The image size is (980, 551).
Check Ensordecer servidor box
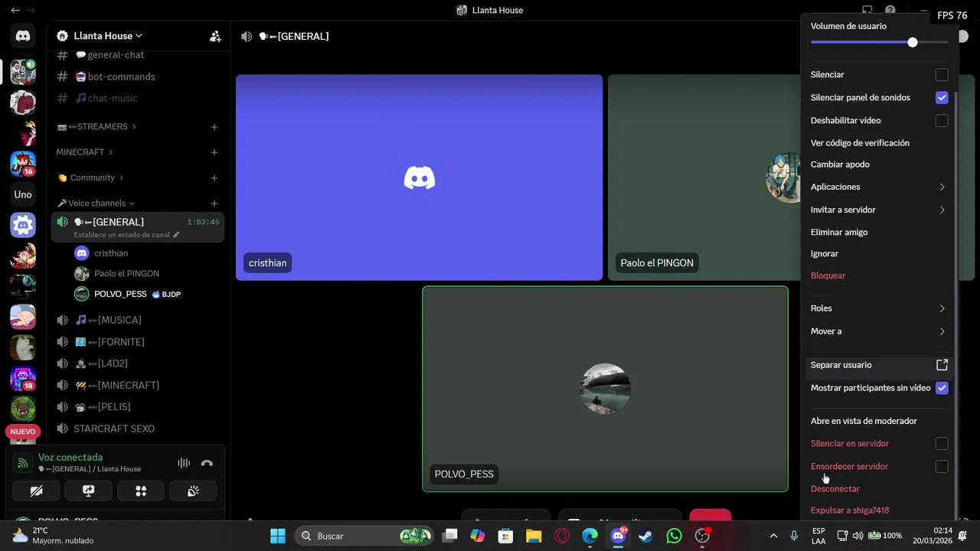click(942, 467)
